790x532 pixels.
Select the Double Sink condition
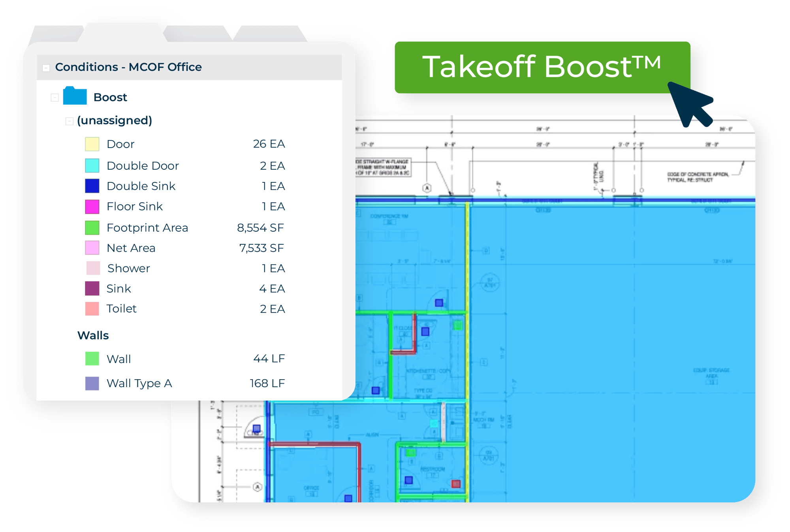pos(185,186)
